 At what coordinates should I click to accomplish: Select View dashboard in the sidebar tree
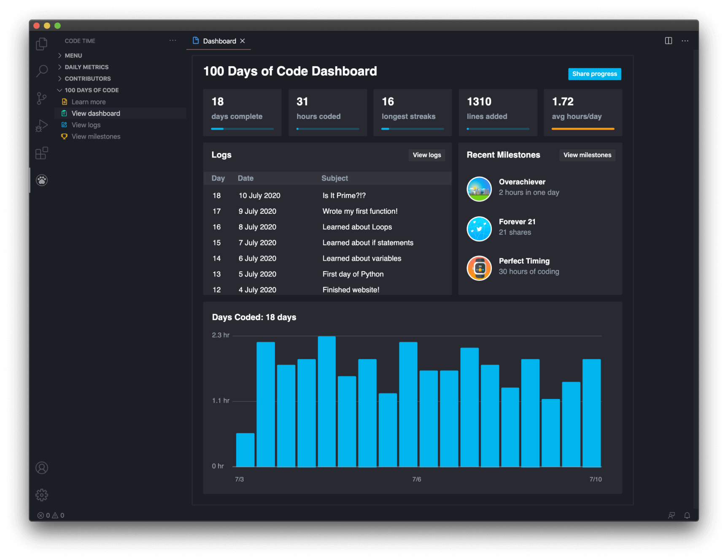[x=96, y=113]
